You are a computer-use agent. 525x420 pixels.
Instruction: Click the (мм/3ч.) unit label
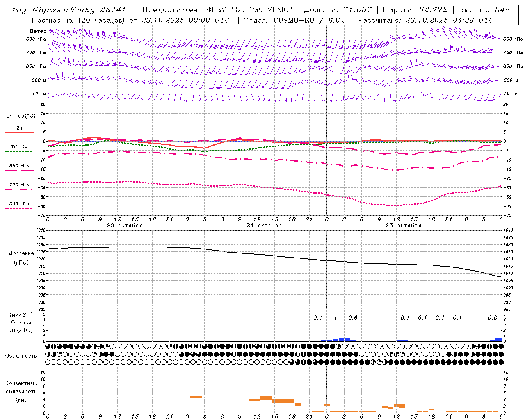point(21,315)
